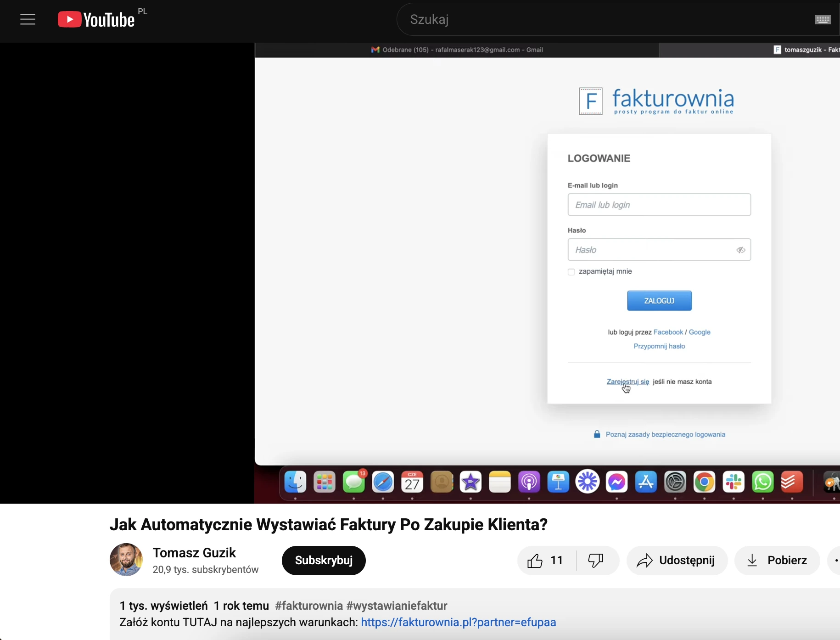Click the 'LOGOWANIE' heading
Image resolution: width=840 pixels, height=640 pixels.
click(x=599, y=158)
